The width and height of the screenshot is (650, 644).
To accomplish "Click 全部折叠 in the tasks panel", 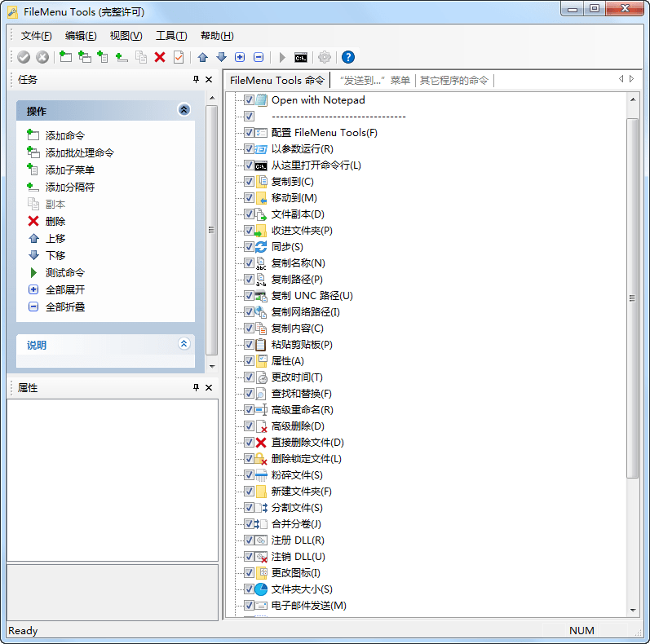I will coord(65,307).
